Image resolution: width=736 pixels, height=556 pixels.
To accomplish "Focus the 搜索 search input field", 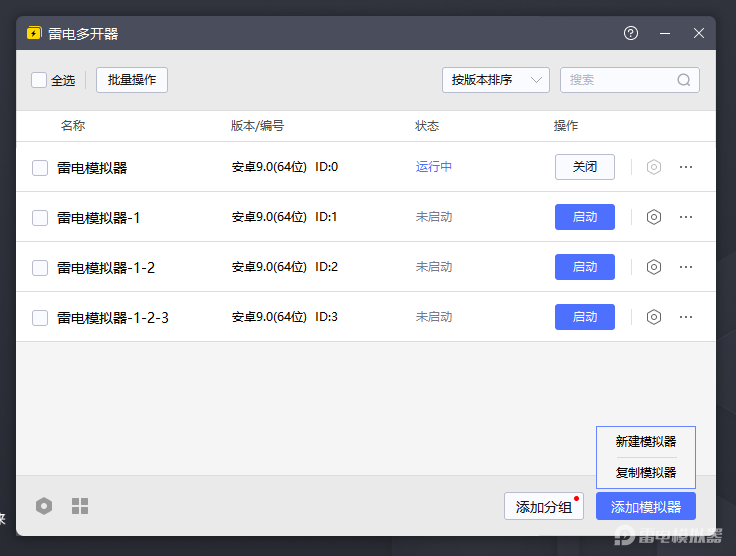I will (630, 80).
